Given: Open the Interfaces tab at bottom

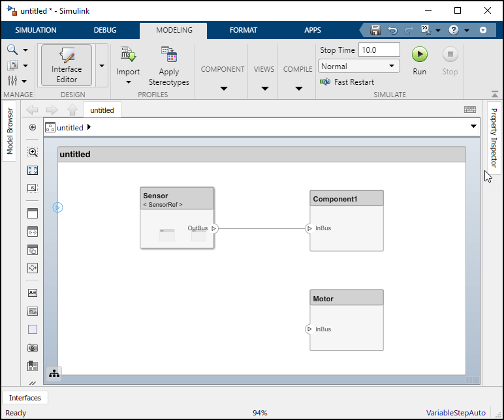Looking at the screenshot, I should pos(25,398).
